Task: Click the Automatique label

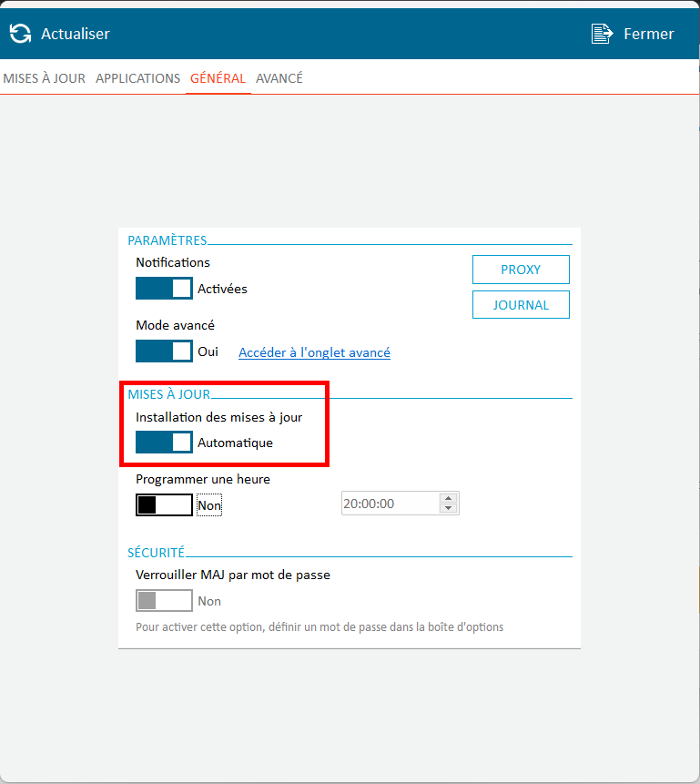Action: tap(235, 443)
